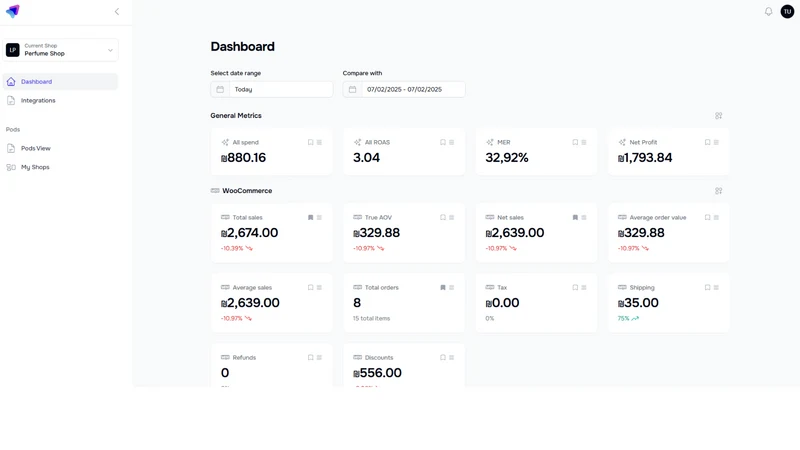Open the Total sales card menu
The height and width of the screenshot is (450, 800).
click(319, 217)
